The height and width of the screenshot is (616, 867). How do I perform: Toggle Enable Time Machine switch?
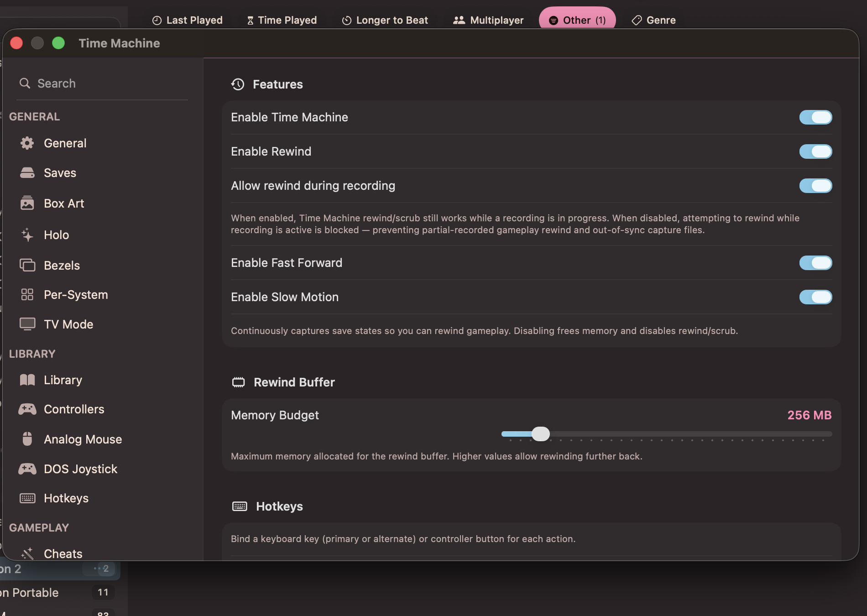(x=815, y=117)
